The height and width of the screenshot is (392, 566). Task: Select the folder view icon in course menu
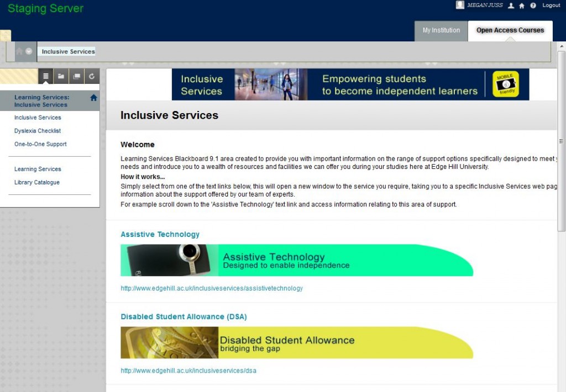click(61, 76)
